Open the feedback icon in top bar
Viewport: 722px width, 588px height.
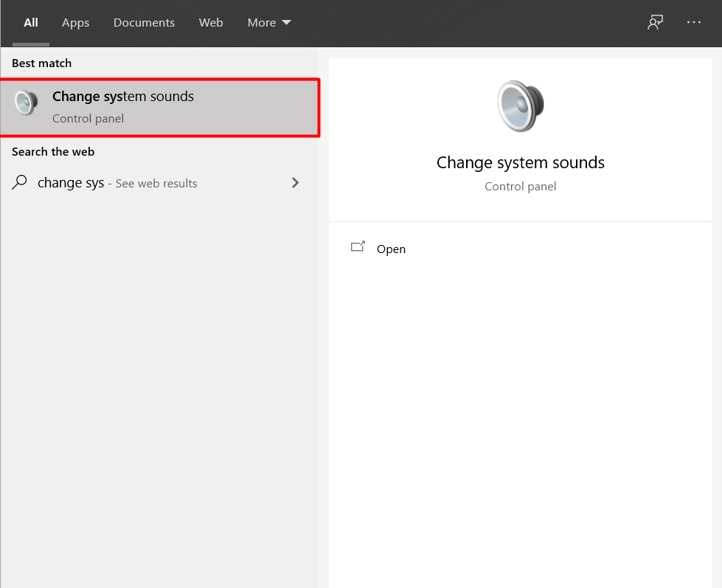tap(654, 23)
